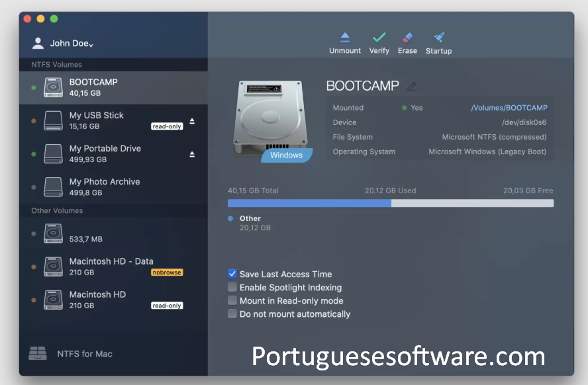Click the gray status dot beside My Photo Archive
The height and width of the screenshot is (385, 588).
34,187
